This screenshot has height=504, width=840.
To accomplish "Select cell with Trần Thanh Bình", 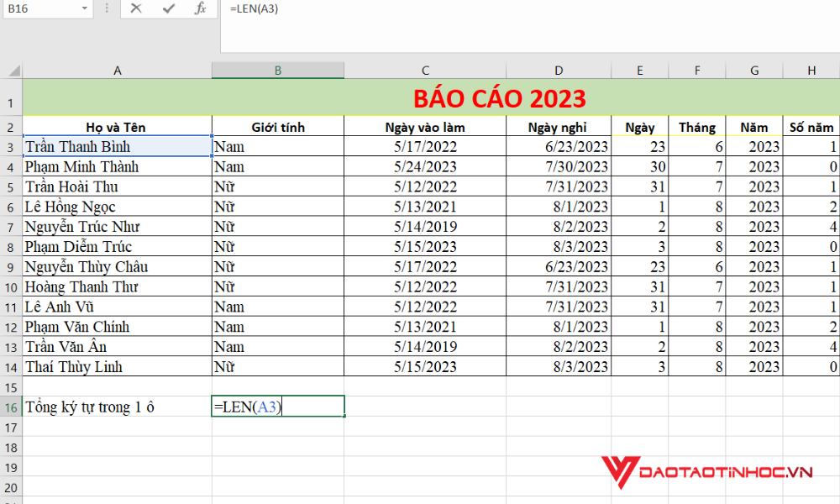I will [x=118, y=146].
